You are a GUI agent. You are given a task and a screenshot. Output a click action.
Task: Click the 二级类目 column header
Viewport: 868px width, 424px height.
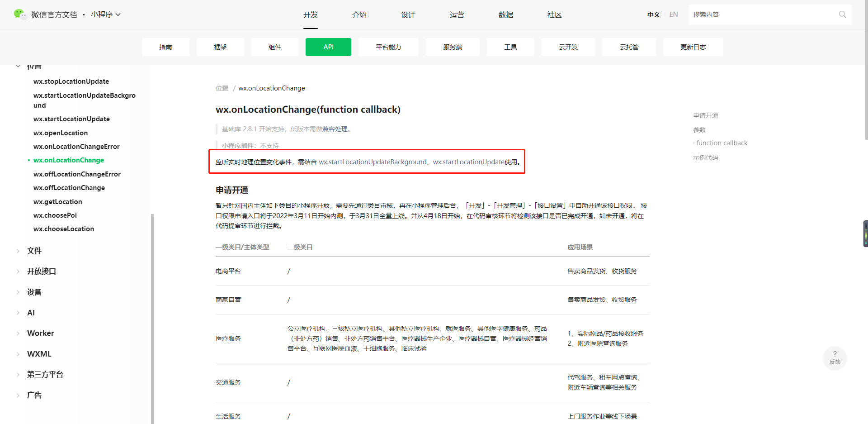coord(300,247)
